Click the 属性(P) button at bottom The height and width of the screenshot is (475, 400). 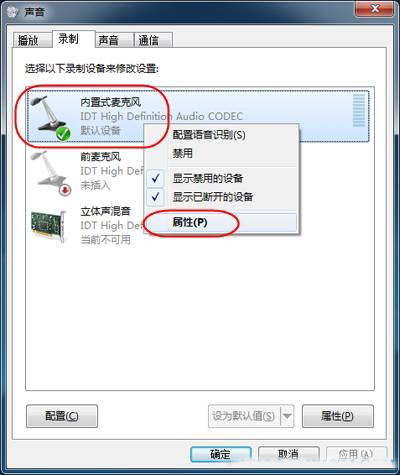[x=338, y=416]
